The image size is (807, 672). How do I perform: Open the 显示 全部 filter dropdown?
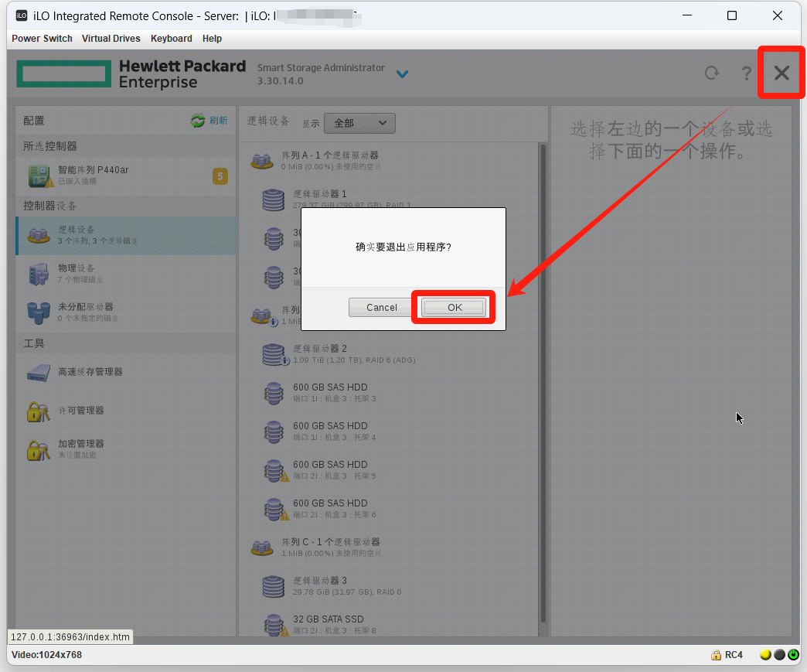coord(359,123)
